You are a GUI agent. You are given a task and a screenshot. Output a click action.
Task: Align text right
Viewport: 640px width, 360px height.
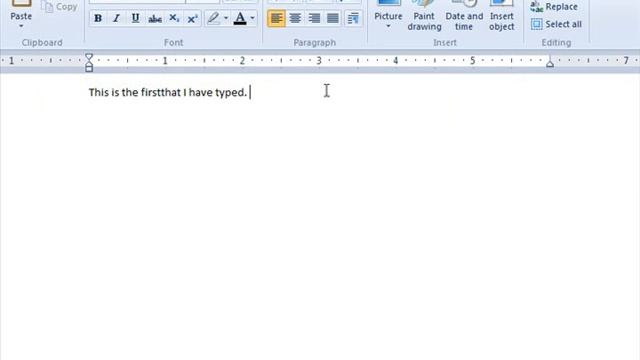(314, 18)
